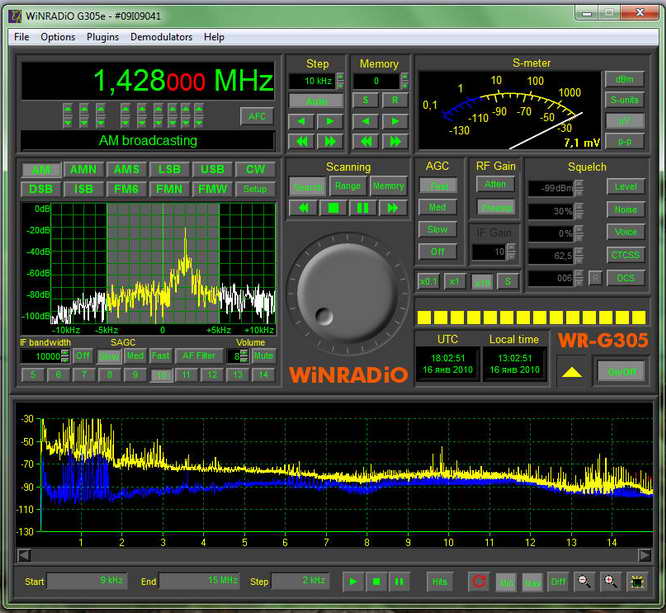Select CW demodulation mode

pos(255,170)
